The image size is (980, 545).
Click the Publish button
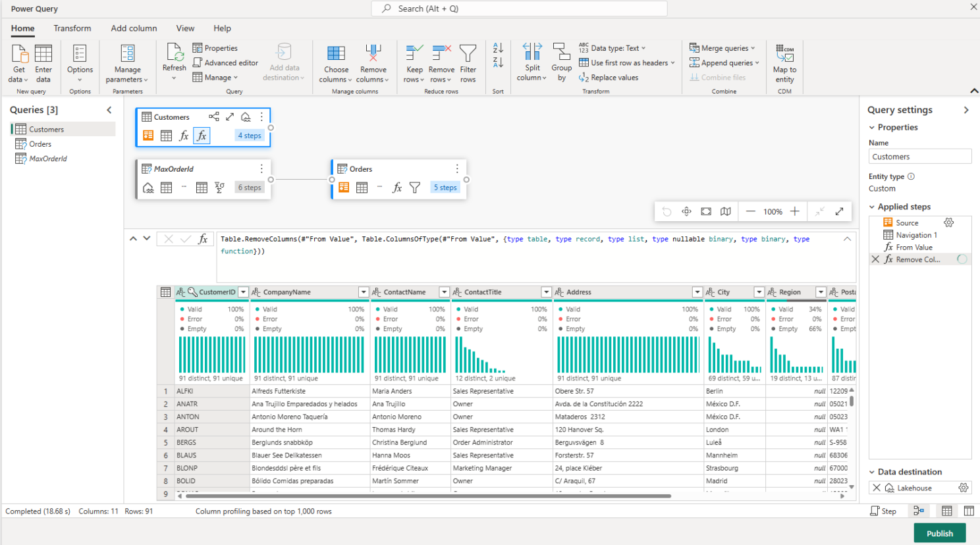(940, 533)
